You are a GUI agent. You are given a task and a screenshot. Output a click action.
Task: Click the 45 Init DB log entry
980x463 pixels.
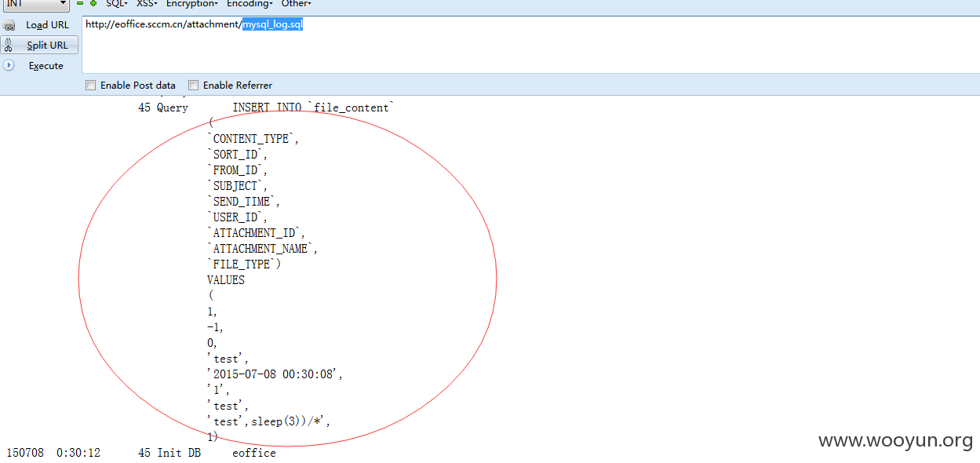pyautogui.click(x=169, y=453)
